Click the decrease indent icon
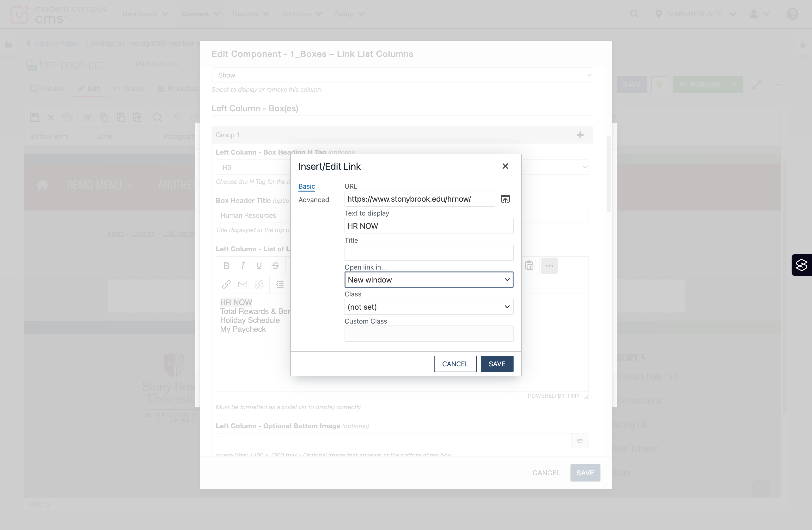Screen dimensions: 812x530 tap(280, 284)
